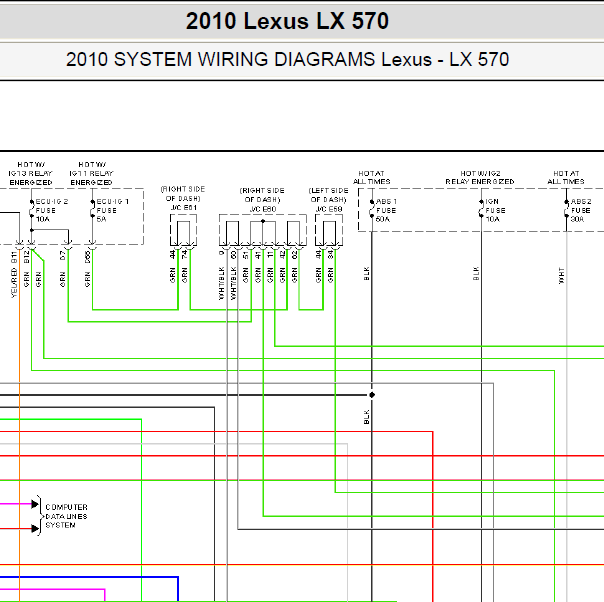This screenshot has height=602, width=604.
Task: Click the "BLK" label below the black junction dot
Action: tap(366, 417)
